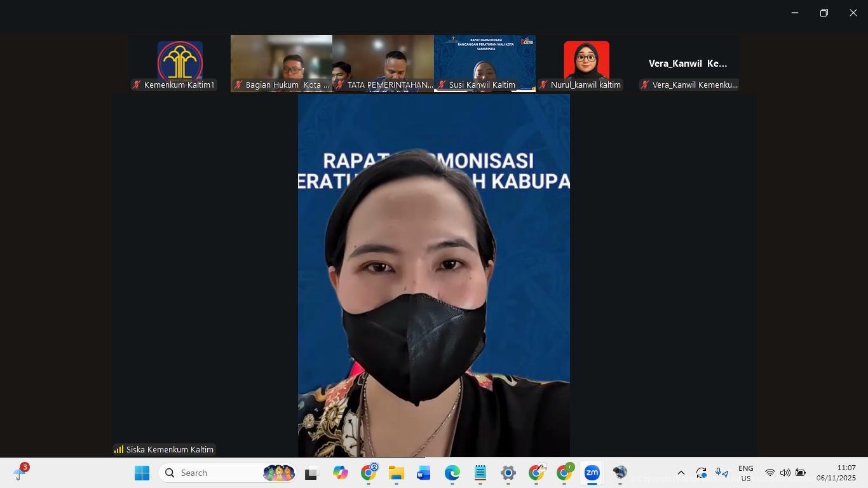Viewport: 868px width, 488px height.
Task: Open the ENG US language switcher
Action: 745,473
